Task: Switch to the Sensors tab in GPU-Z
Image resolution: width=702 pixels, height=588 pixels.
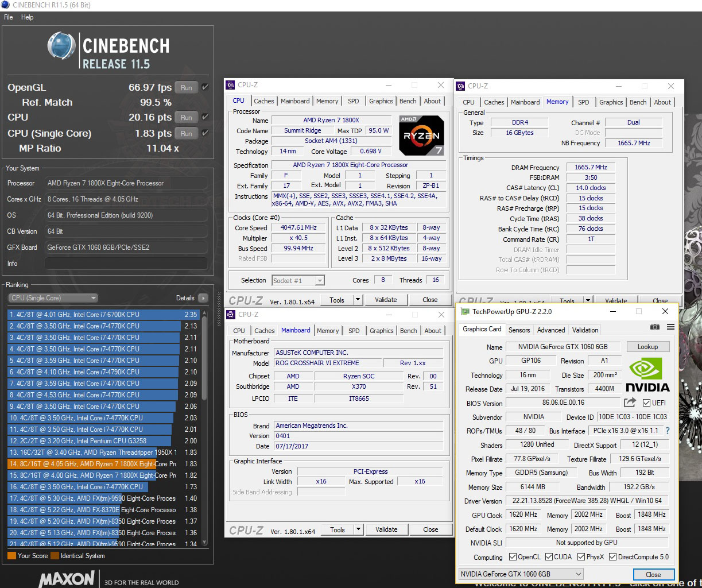Action: pos(519,330)
